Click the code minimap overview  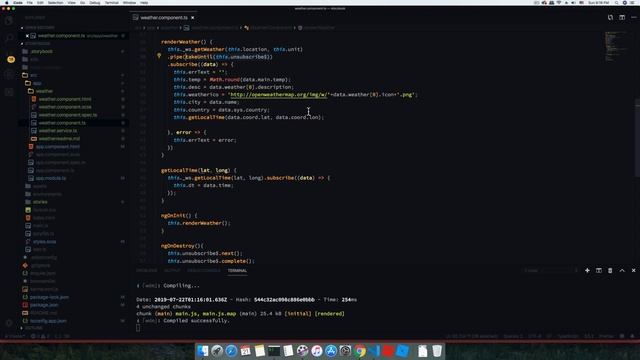click(616, 47)
